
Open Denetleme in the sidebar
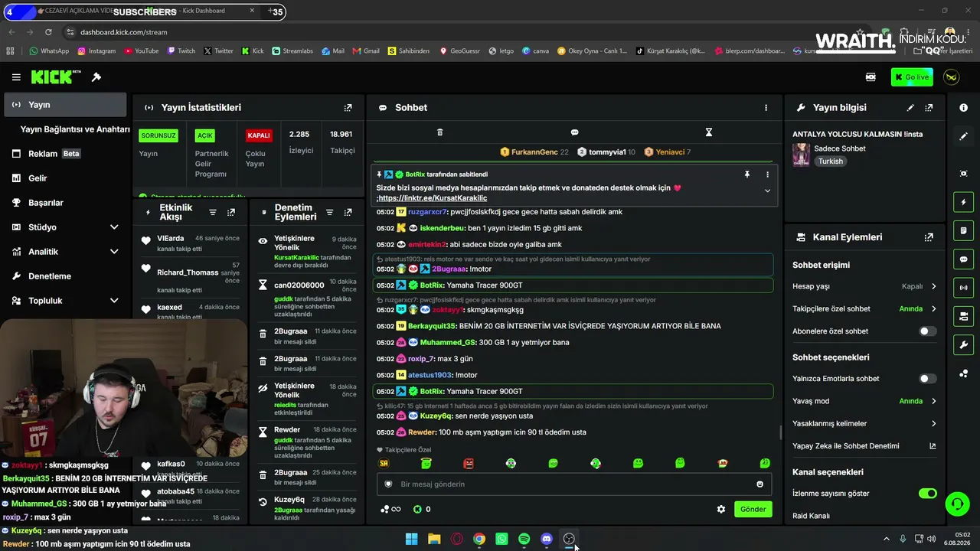(65, 276)
